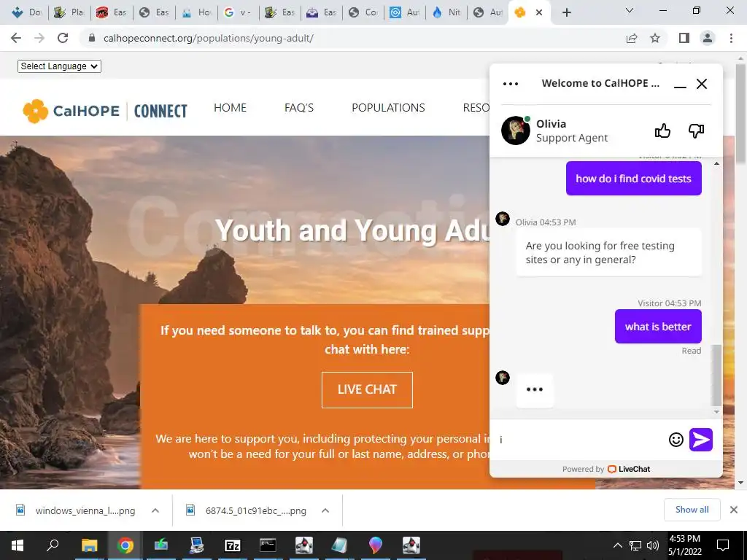Click the thumbs down rating icon

pyautogui.click(x=696, y=131)
